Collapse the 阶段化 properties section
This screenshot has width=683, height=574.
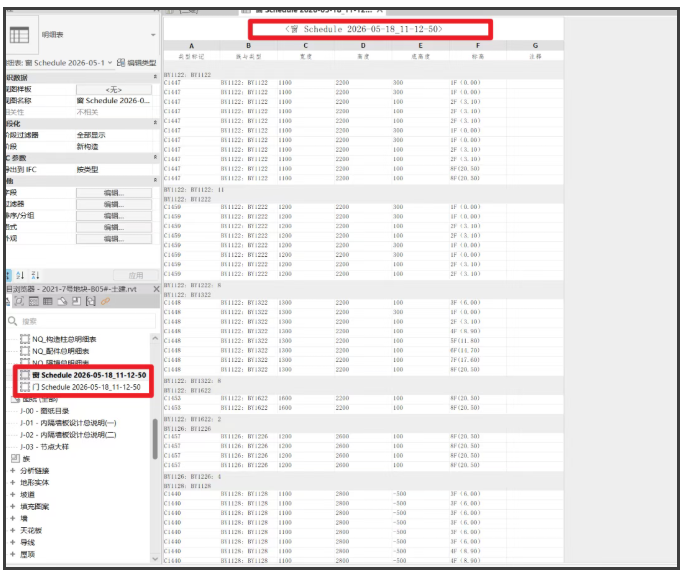[156, 123]
